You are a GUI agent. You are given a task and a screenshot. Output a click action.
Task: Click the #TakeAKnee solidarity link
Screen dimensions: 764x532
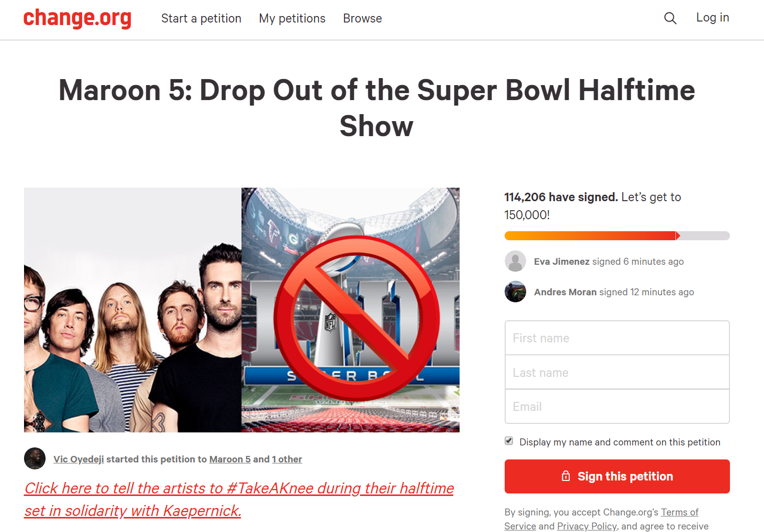pos(239,499)
